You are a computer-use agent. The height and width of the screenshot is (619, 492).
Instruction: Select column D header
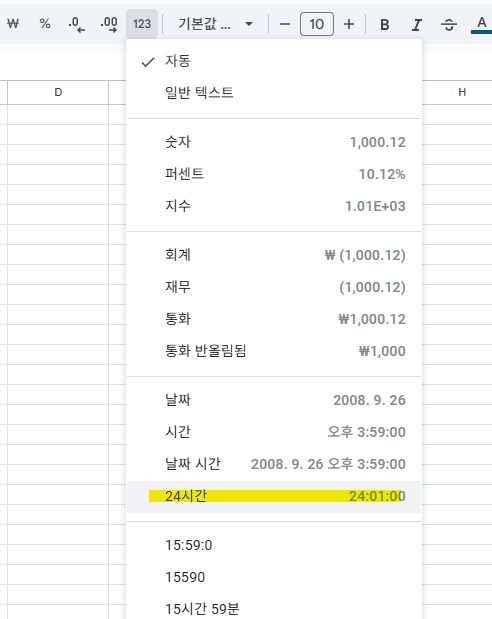[x=58, y=92]
